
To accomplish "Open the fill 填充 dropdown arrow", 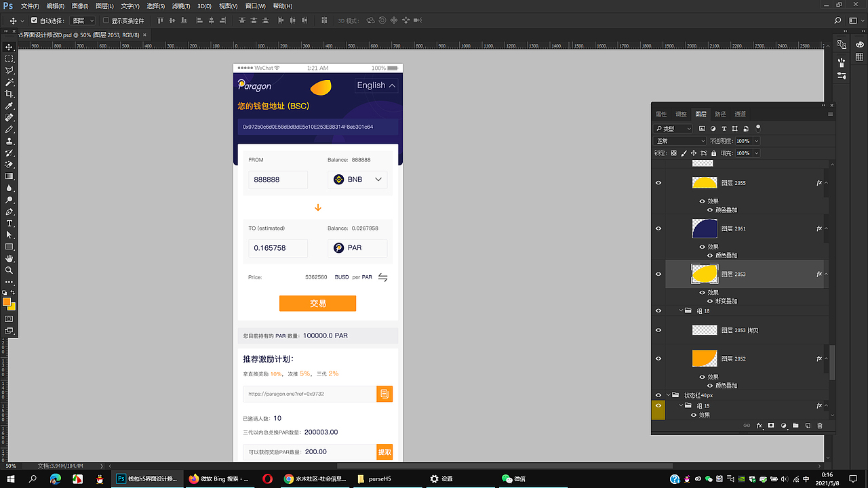I will pyautogui.click(x=756, y=153).
